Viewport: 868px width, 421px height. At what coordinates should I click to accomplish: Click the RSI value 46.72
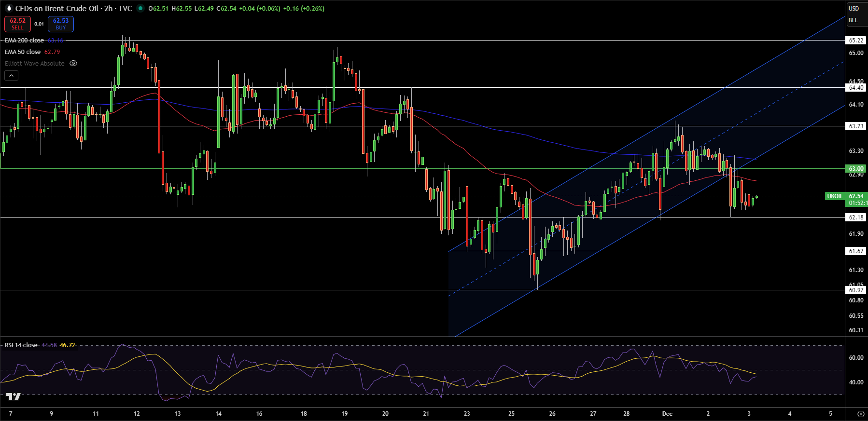pos(68,345)
